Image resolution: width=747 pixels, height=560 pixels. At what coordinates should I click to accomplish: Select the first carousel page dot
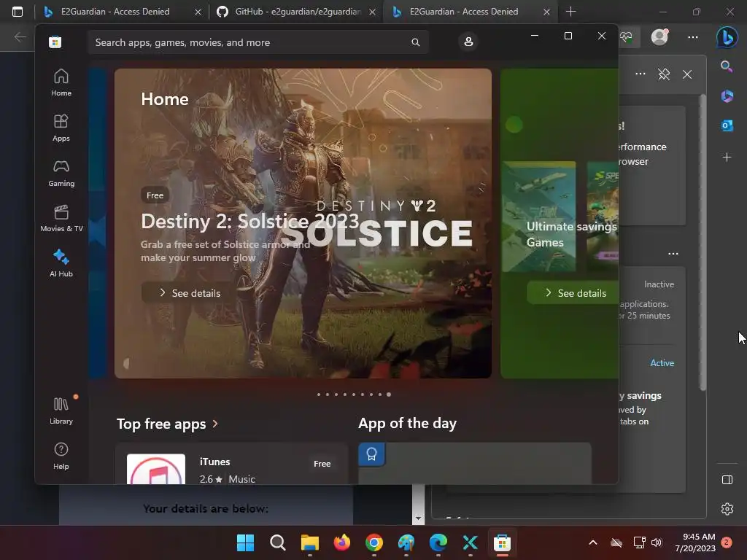click(319, 394)
